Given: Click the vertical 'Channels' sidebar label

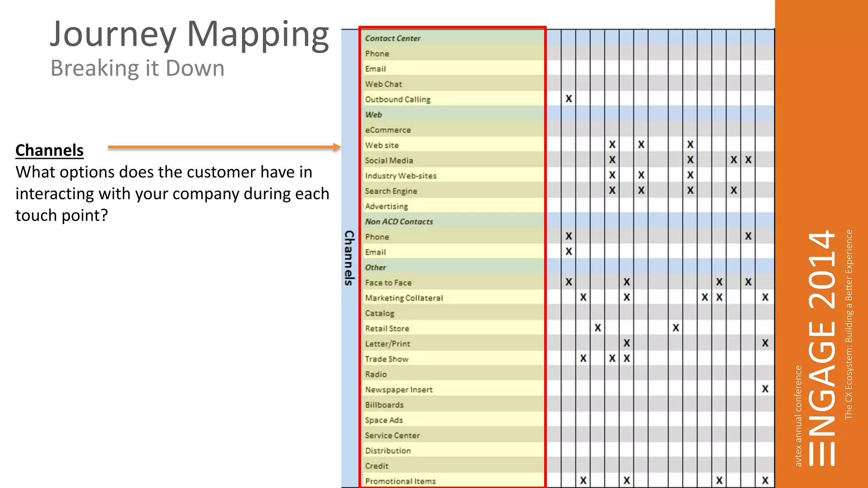Looking at the screenshot, I should pyautogui.click(x=349, y=258).
